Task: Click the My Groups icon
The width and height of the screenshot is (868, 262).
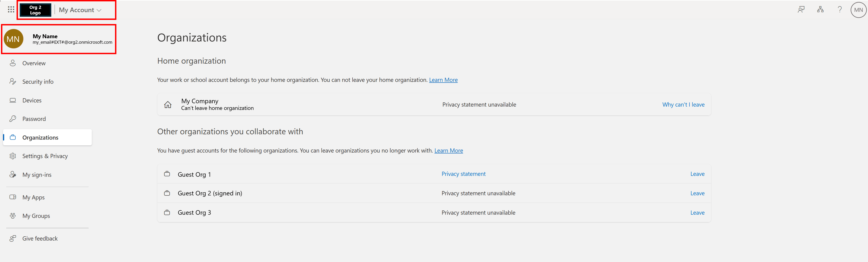Action: tap(13, 216)
